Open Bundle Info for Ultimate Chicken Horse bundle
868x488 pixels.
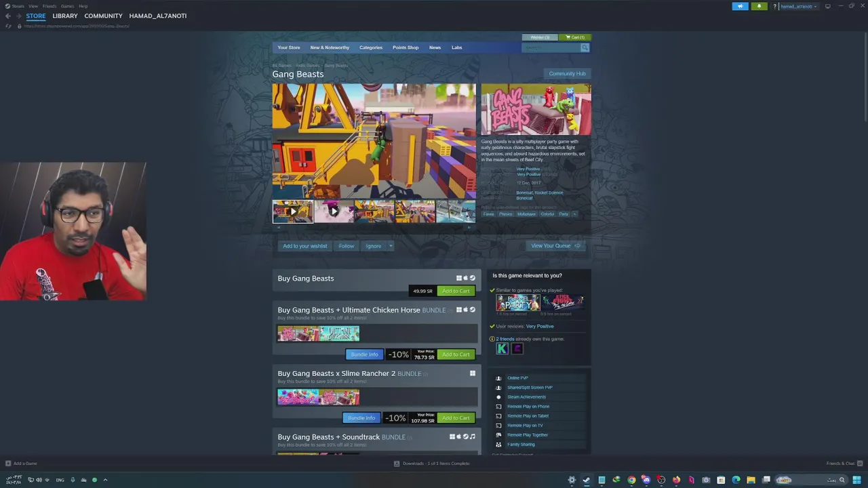click(x=364, y=354)
